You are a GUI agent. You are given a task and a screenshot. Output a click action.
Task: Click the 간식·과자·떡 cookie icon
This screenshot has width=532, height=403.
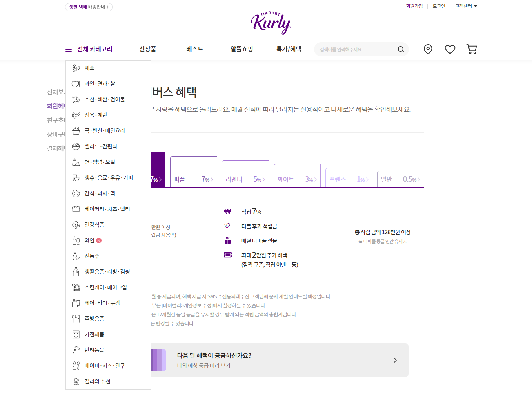coord(76,193)
